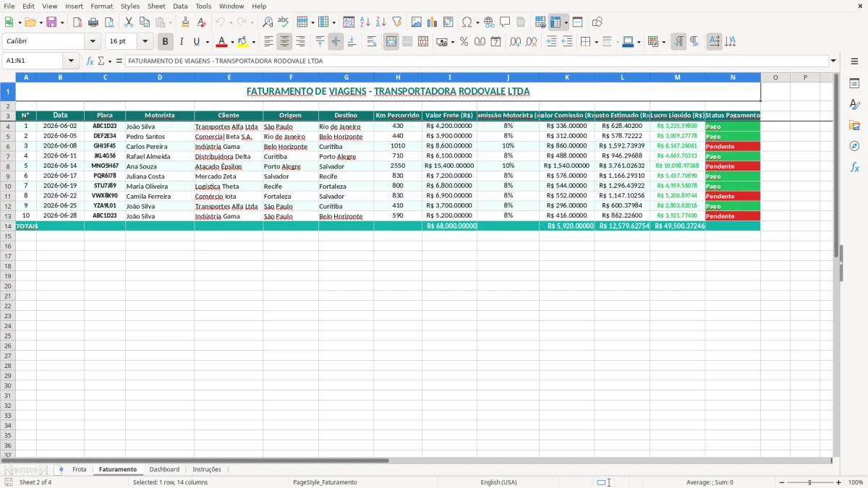The height and width of the screenshot is (488, 868).
Task: Open sidebar Properties panel
Action: point(854,84)
